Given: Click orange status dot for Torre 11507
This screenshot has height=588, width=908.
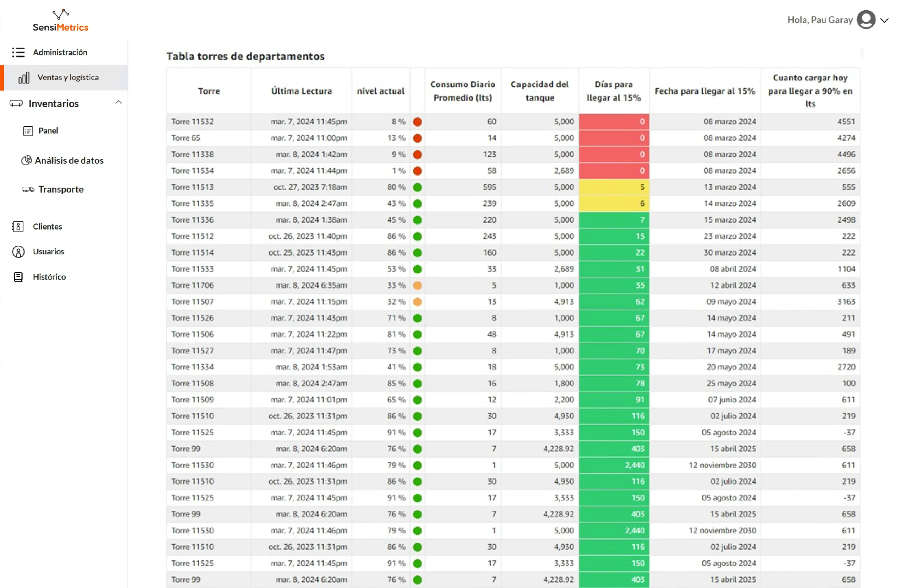Looking at the screenshot, I should pos(417,302).
